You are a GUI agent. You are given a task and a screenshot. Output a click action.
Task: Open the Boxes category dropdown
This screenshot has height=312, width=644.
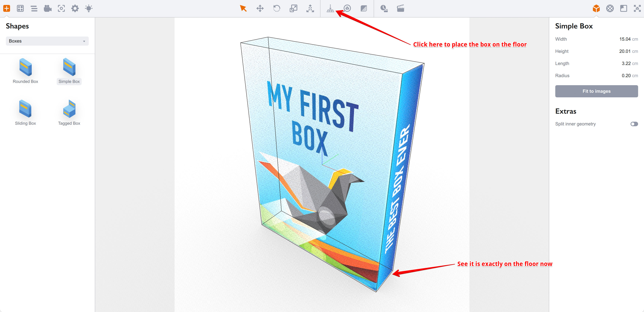tap(47, 41)
